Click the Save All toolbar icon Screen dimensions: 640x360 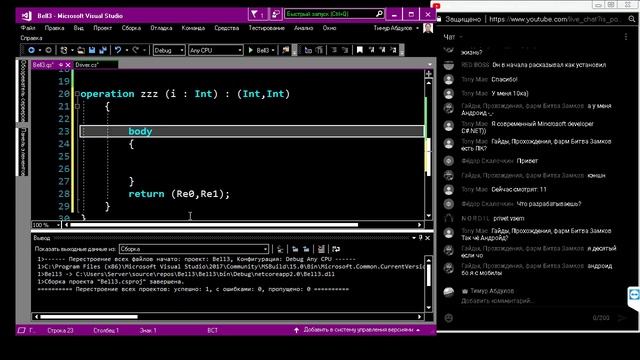tap(102, 50)
